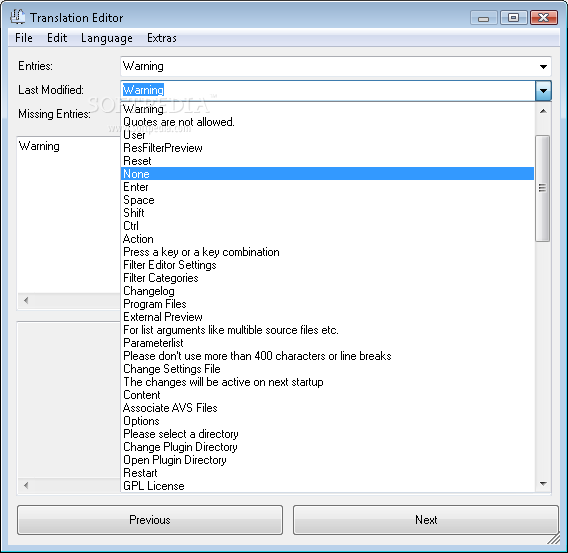Click the Next button

[x=426, y=520]
